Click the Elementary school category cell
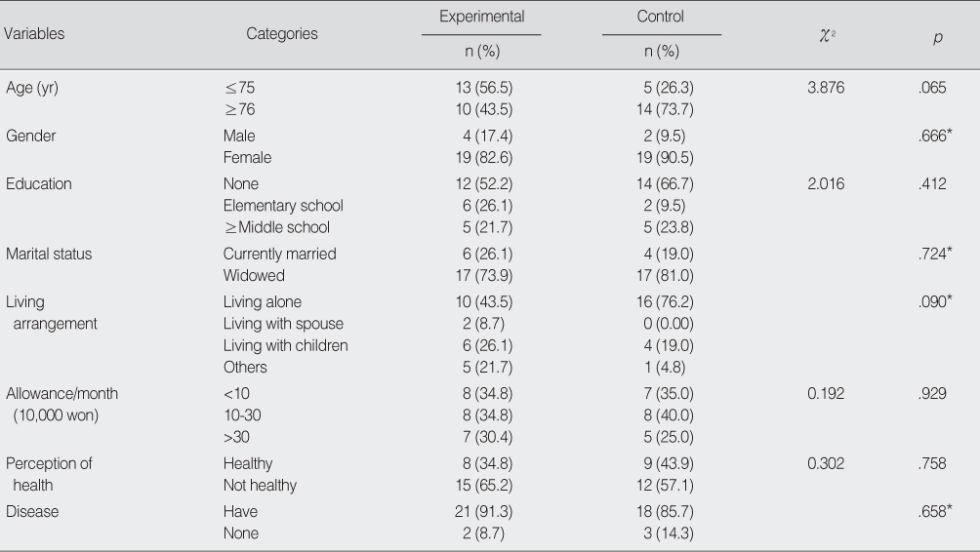The height and width of the screenshot is (552, 980). (x=283, y=206)
